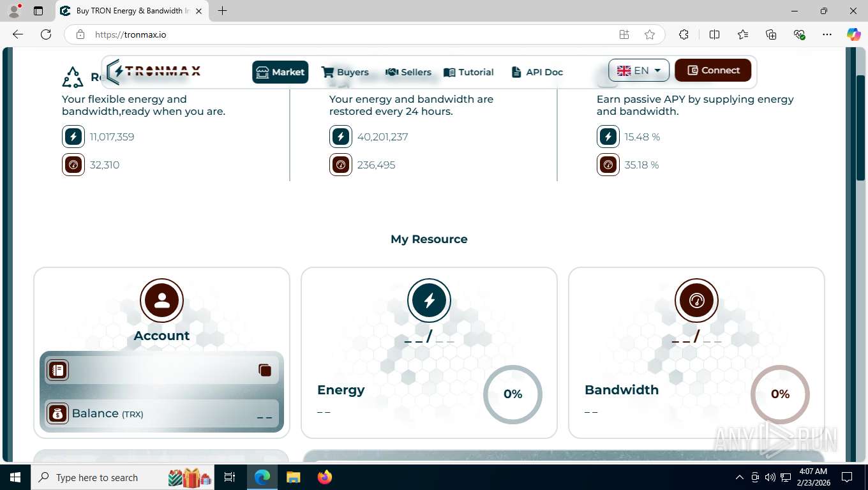Open browser profile icon
This screenshot has height=490, width=868.
(14, 11)
